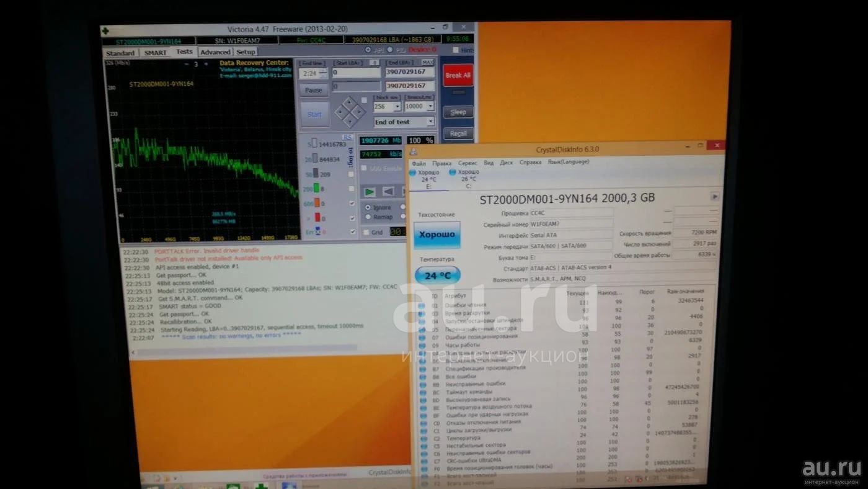Click the Pause button
The image size is (868, 489).
point(314,90)
